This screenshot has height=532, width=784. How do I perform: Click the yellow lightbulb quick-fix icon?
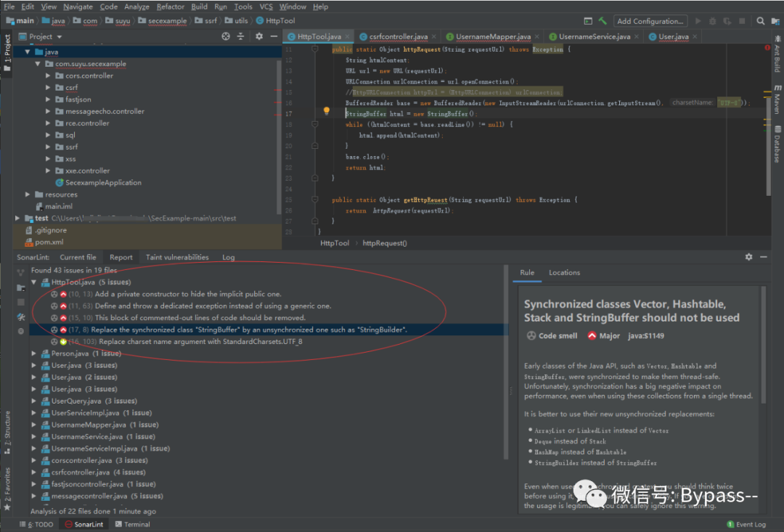pyautogui.click(x=326, y=110)
